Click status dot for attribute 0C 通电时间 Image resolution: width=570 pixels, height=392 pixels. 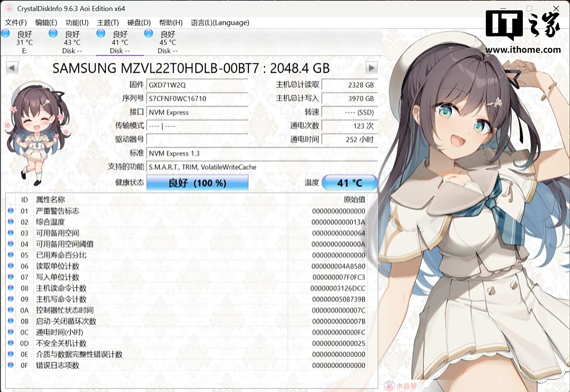pyautogui.click(x=11, y=332)
